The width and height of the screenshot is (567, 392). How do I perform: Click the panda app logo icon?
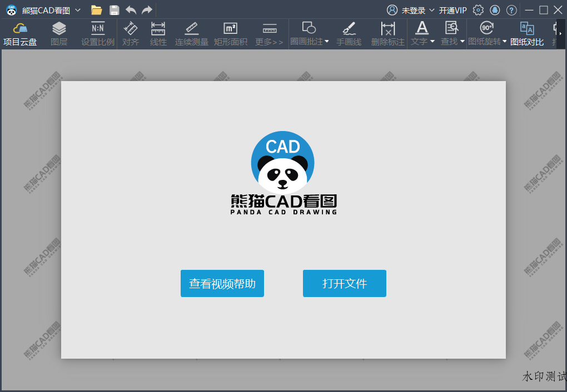tap(12, 10)
